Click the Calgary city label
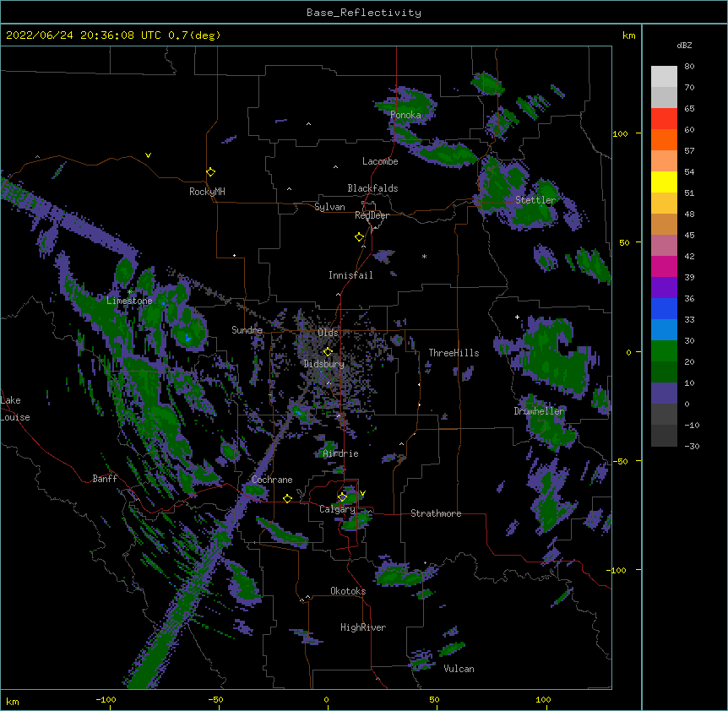 pos(337,509)
